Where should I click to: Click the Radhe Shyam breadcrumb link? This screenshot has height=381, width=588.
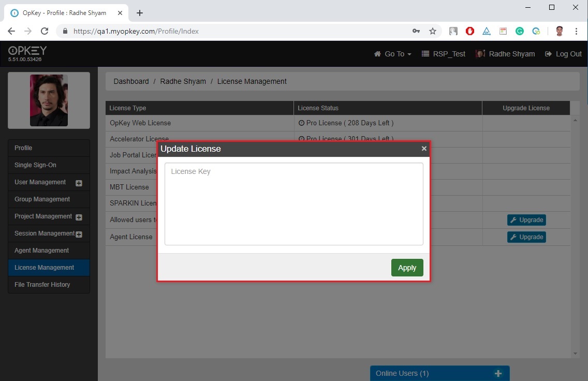coord(183,81)
